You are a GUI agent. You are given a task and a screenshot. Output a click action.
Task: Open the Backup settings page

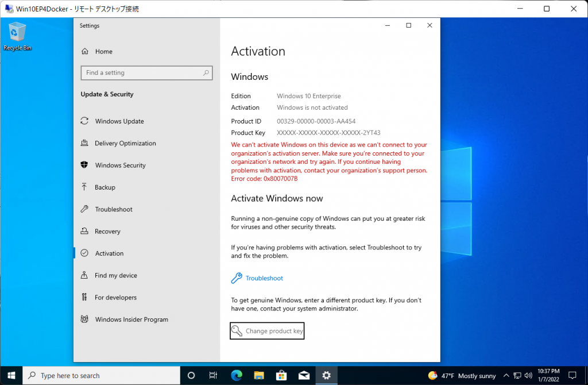tap(105, 187)
